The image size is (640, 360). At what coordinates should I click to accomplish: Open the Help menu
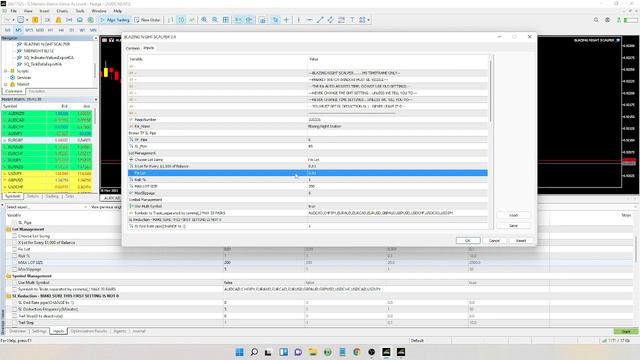click(118, 11)
